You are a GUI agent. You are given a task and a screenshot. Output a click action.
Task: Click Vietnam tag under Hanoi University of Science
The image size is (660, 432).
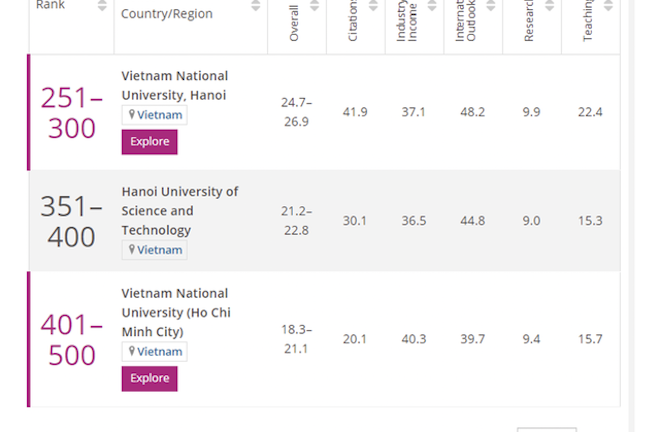[155, 250]
